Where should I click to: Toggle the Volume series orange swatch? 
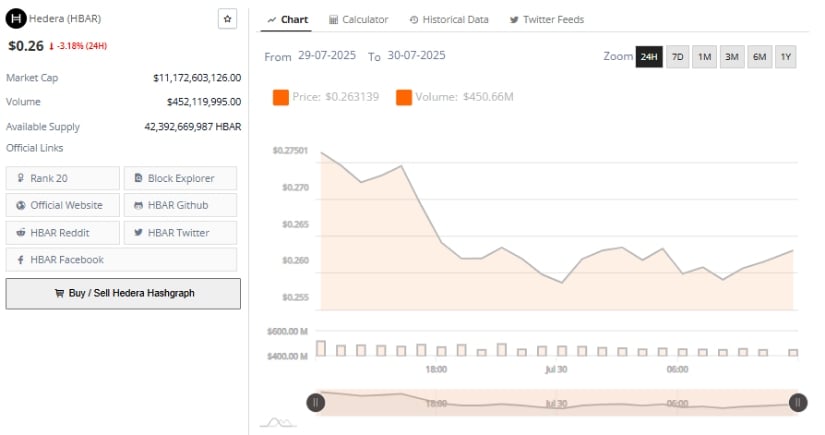coord(404,97)
